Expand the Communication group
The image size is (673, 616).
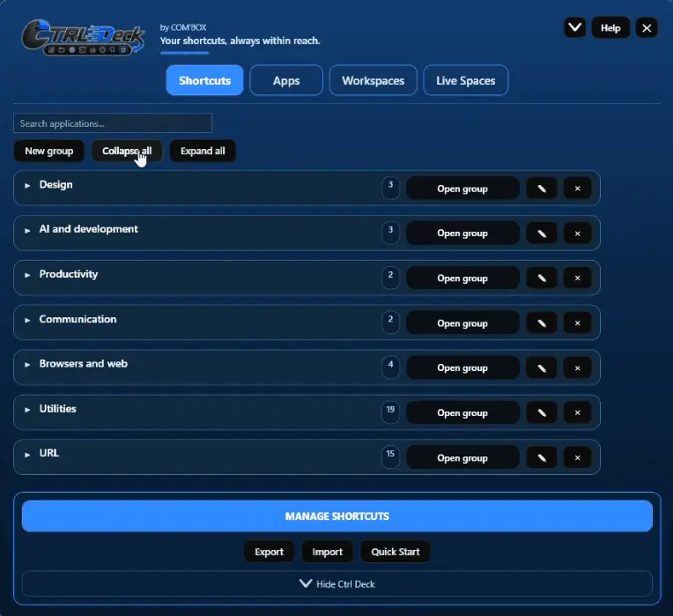[x=27, y=320]
